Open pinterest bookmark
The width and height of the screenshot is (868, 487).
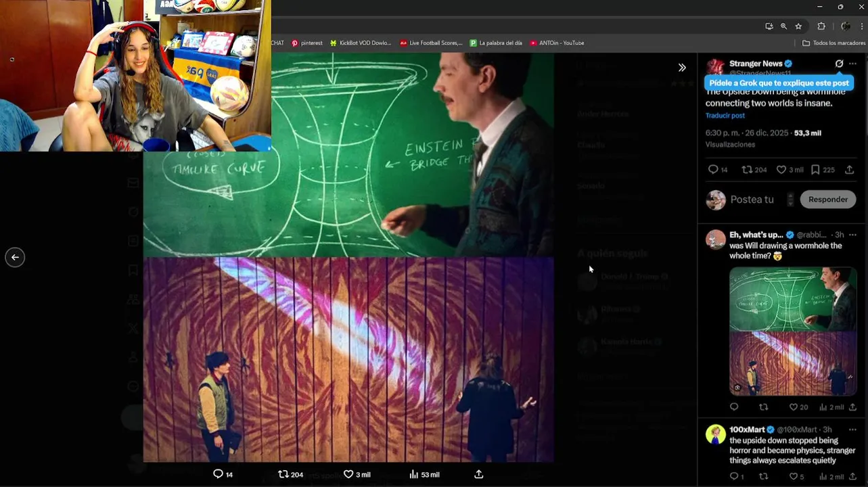[307, 43]
